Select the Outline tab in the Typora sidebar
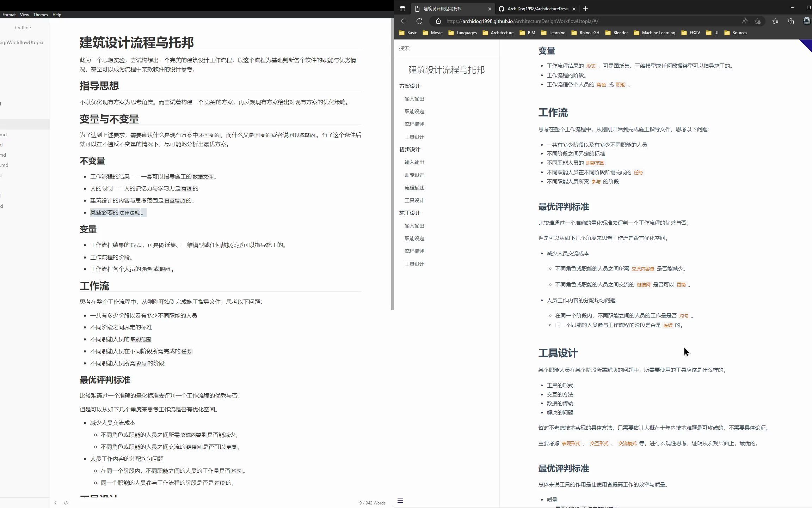The image size is (812, 508). 23,28
